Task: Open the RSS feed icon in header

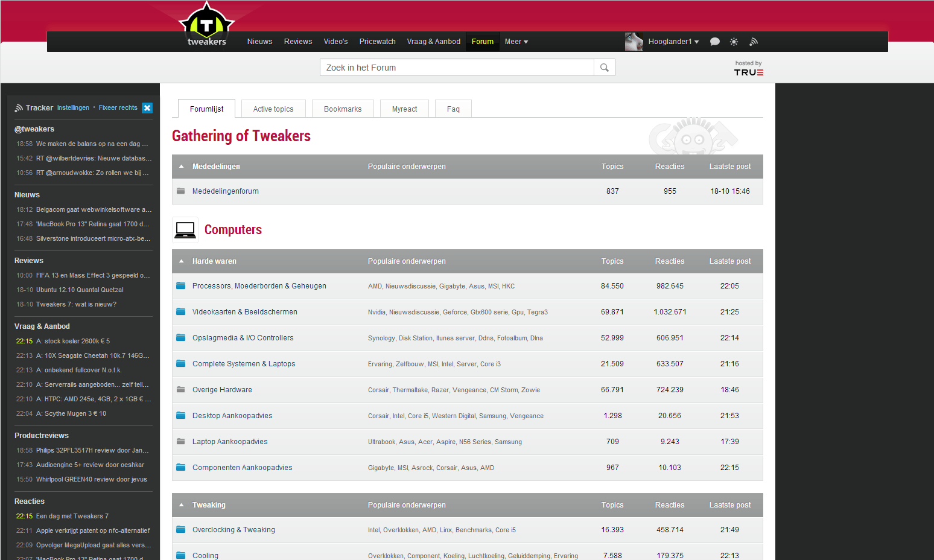Action: click(754, 42)
